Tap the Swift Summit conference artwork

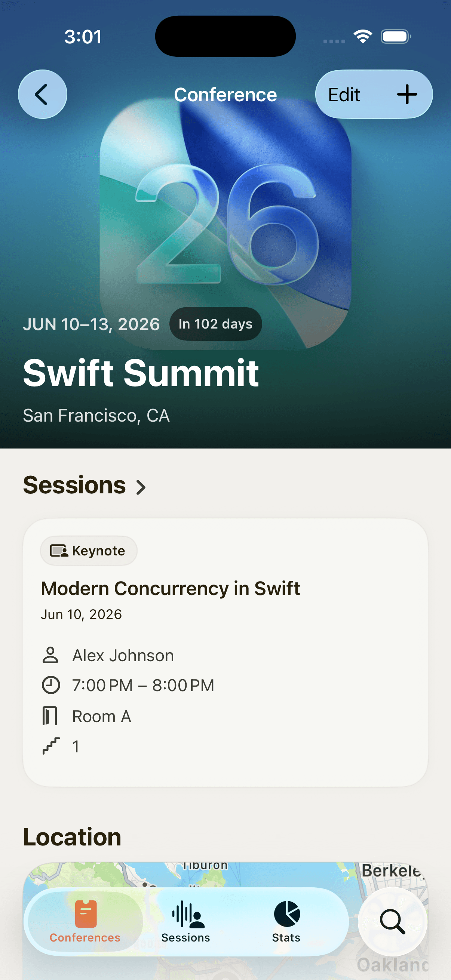[x=225, y=213]
